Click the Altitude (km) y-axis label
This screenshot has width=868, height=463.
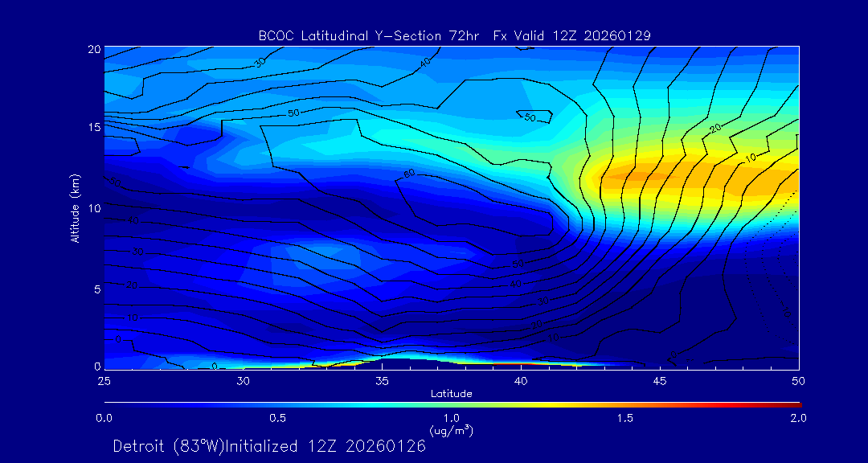[x=75, y=207]
